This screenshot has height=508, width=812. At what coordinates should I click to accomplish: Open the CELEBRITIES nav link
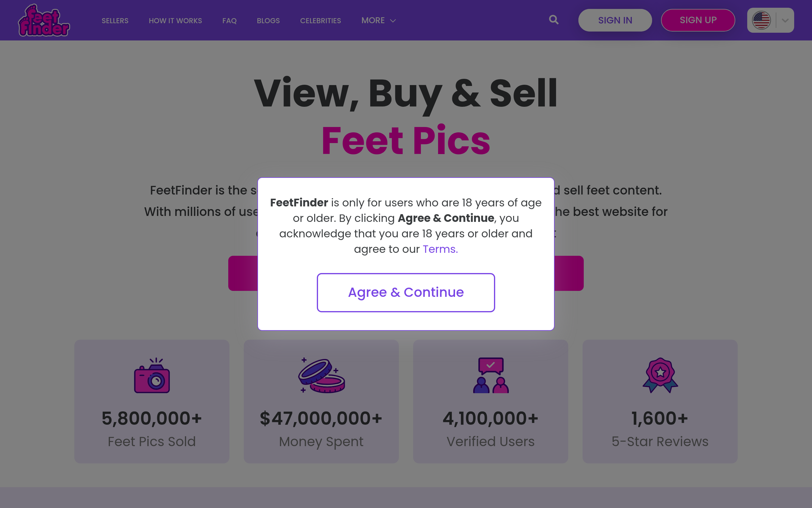(x=320, y=21)
